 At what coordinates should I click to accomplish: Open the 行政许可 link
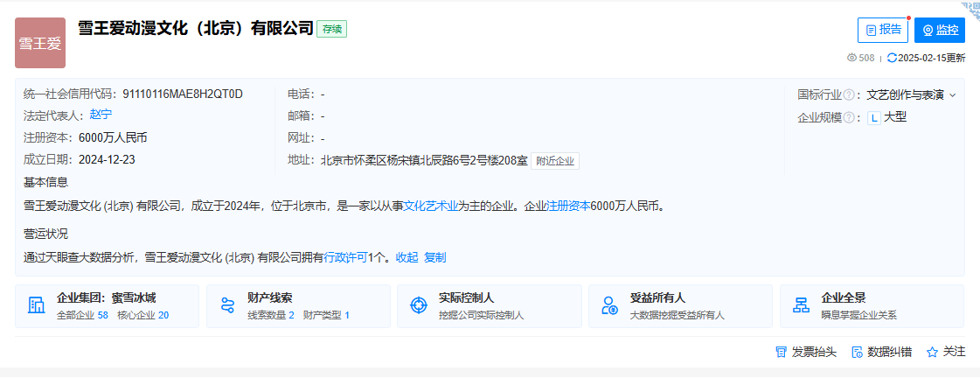(345, 257)
